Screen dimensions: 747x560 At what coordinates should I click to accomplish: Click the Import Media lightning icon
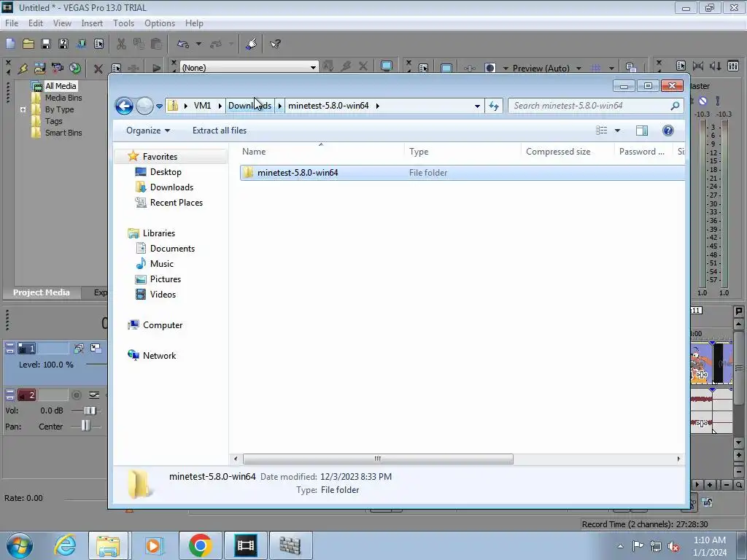point(23,68)
